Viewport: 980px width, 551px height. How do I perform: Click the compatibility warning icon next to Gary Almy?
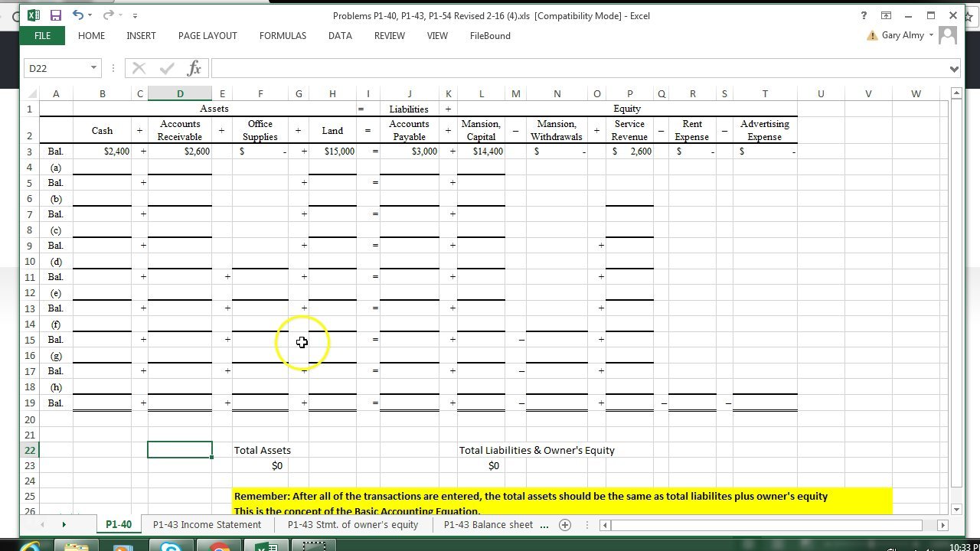[x=873, y=35]
